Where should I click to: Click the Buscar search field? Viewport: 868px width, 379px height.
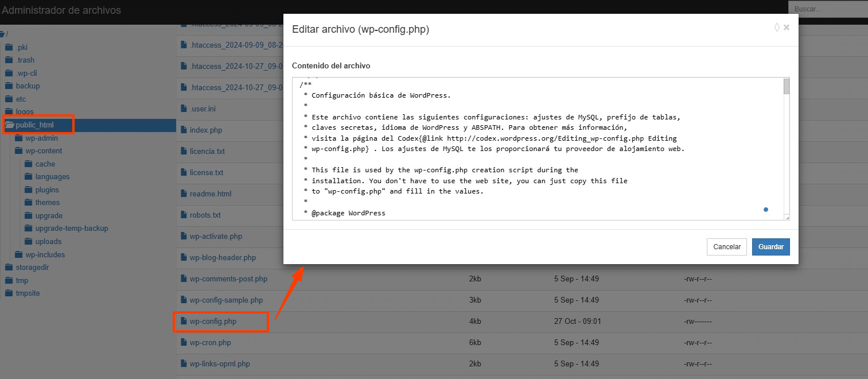(x=827, y=9)
